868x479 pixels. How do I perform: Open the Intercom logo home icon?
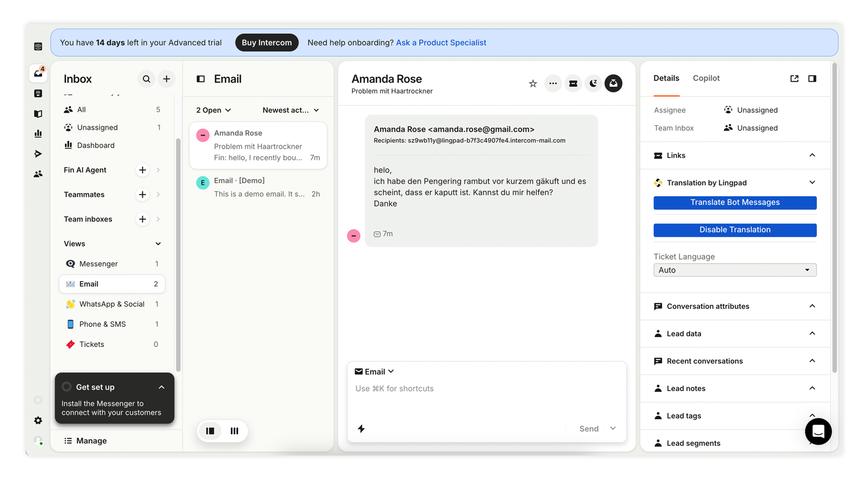click(38, 47)
